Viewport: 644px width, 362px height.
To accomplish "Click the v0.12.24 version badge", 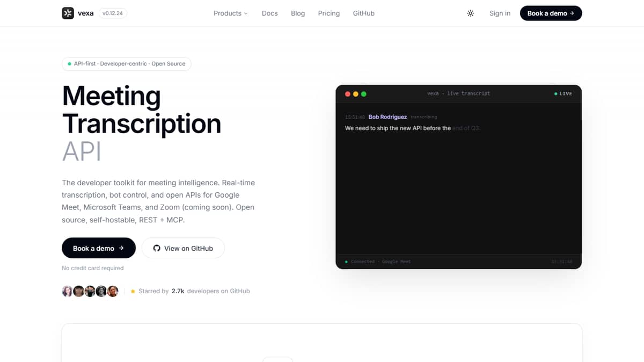I will point(113,13).
